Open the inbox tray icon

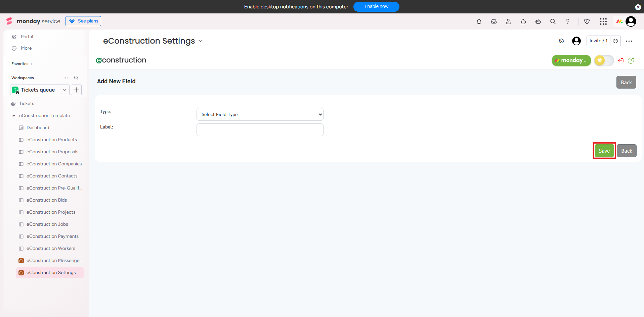(x=493, y=21)
